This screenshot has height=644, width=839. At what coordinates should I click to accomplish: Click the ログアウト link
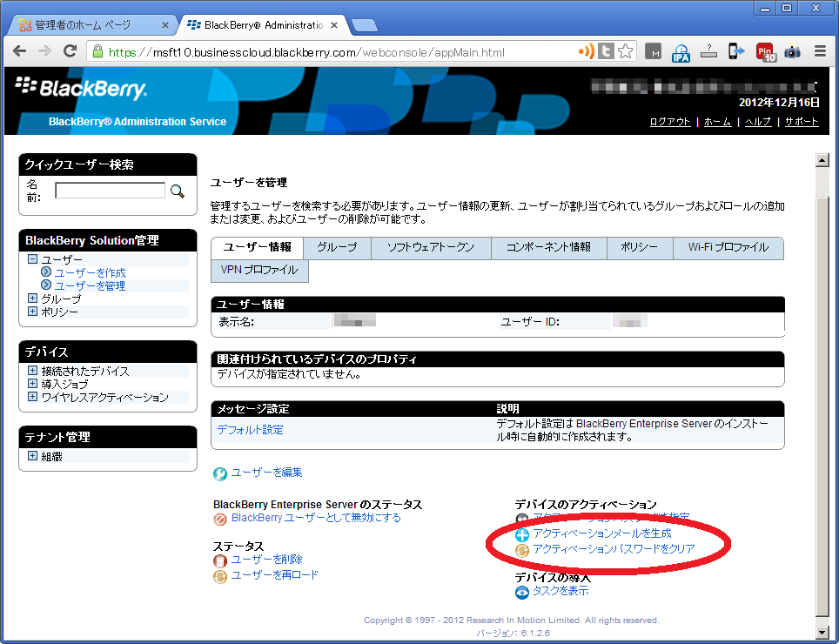pos(670,122)
